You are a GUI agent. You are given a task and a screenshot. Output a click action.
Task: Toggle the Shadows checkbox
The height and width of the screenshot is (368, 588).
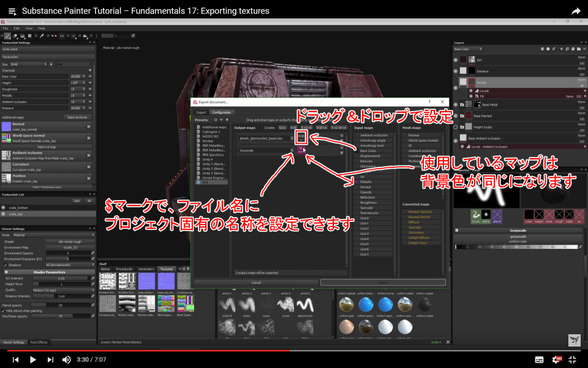6,265
